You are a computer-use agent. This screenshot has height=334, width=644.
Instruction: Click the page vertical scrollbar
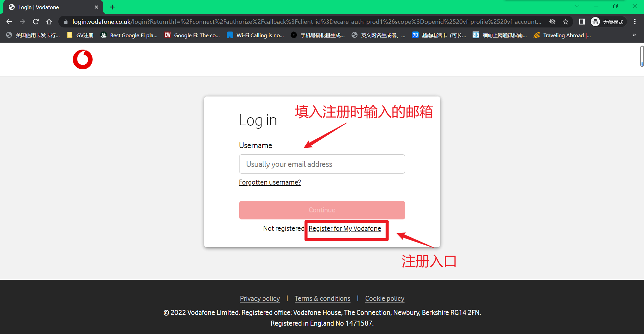642,56
